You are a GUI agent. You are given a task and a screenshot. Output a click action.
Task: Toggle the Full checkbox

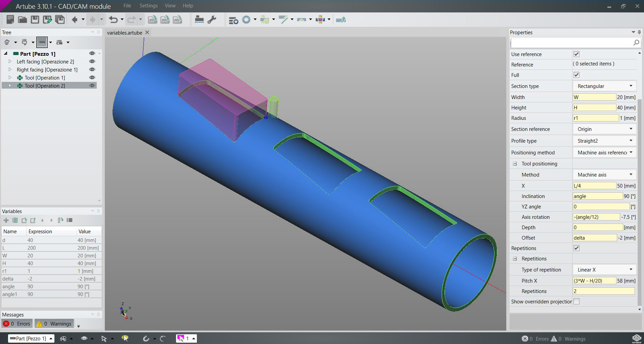coord(576,75)
